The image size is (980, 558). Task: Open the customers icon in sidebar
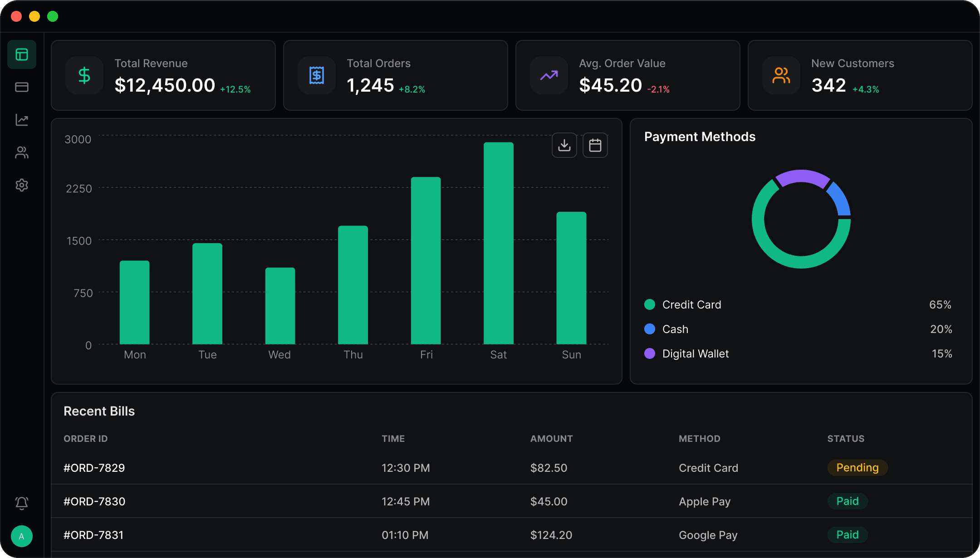coord(22,152)
